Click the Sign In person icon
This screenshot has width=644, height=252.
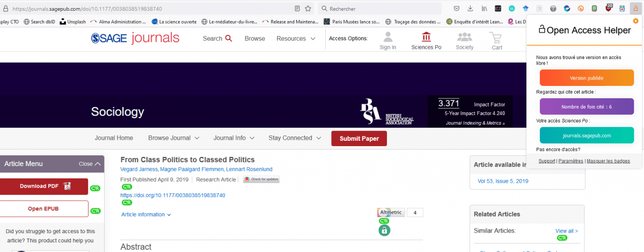pyautogui.click(x=387, y=41)
